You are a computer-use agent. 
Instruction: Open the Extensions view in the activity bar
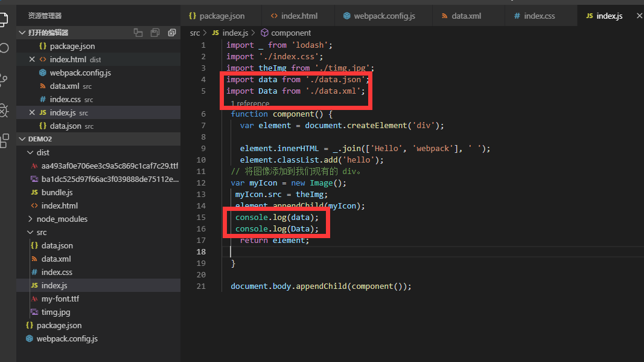pos(4,141)
